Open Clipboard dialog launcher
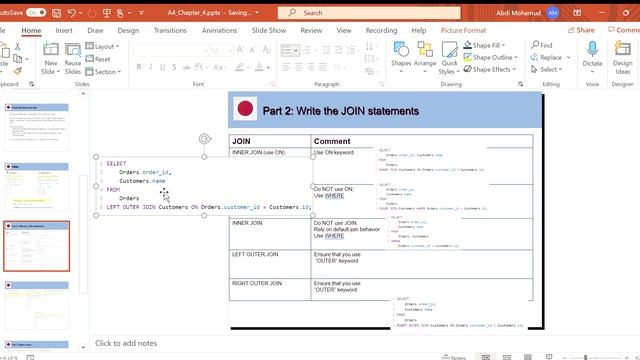 click(x=31, y=84)
